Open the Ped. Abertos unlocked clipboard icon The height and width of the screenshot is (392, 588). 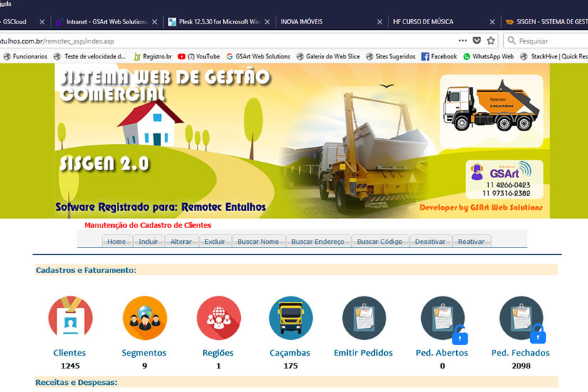pos(443,319)
